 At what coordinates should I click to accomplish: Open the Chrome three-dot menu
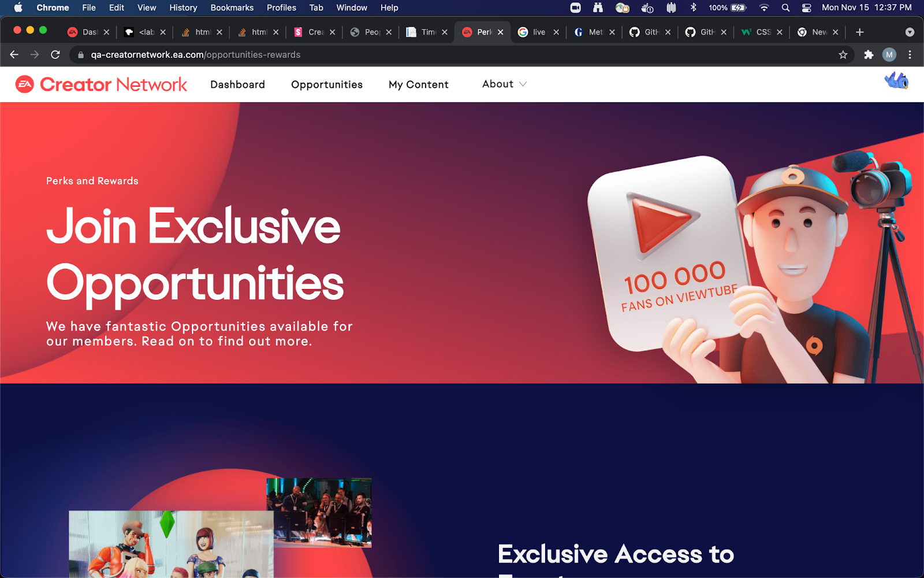(x=910, y=55)
